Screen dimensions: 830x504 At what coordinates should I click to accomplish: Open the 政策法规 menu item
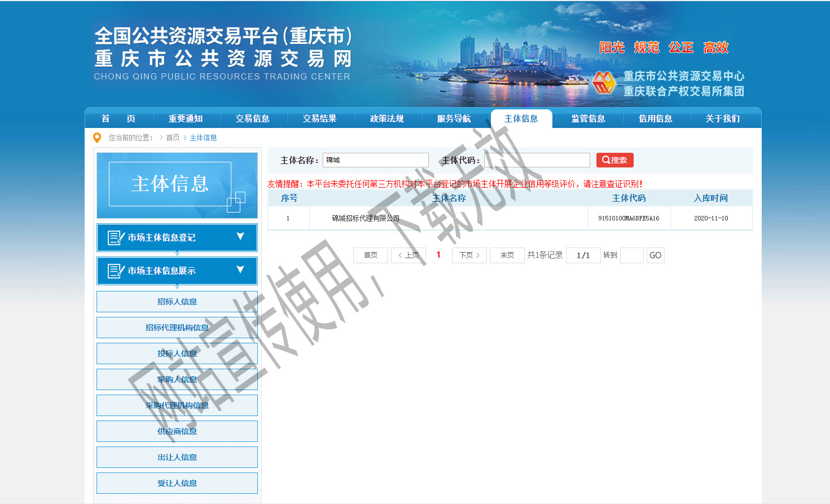click(x=387, y=118)
